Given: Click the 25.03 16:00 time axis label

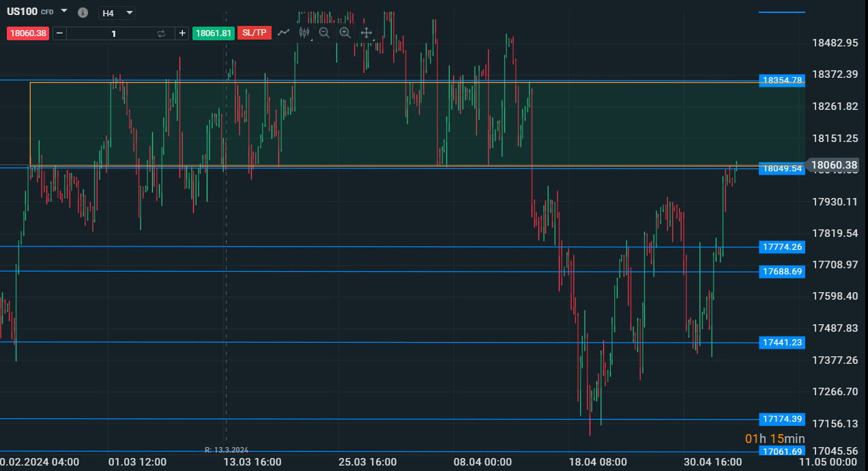Looking at the screenshot, I should pos(367,462).
